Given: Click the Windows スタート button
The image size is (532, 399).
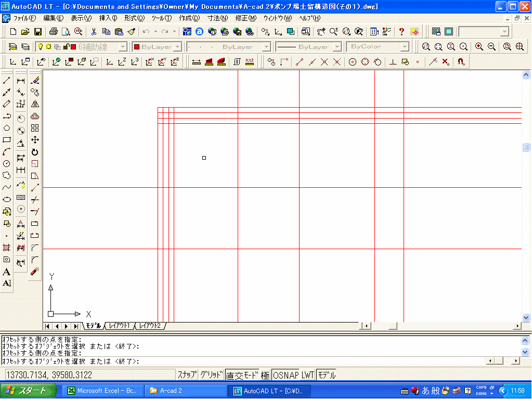Looking at the screenshot, I should 29,391.
